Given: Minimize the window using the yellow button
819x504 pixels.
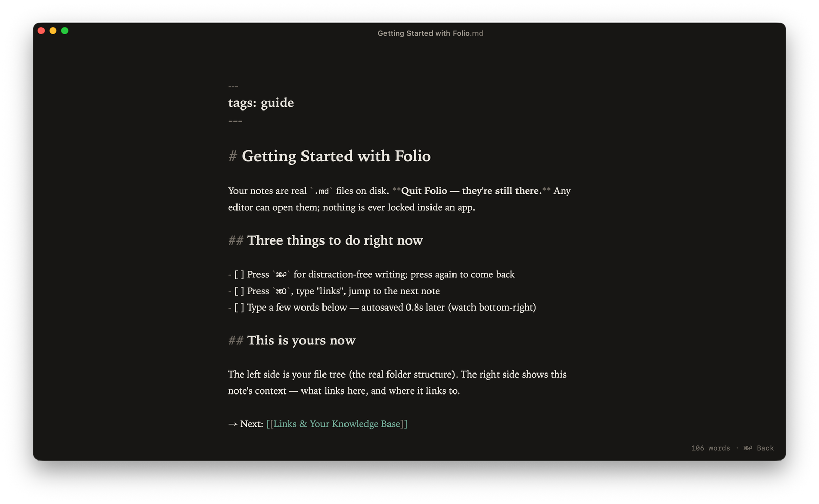Looking at the screenshot, I should (53, 31).
